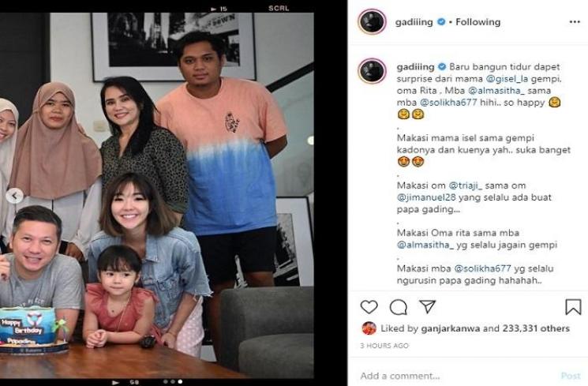
Task: Open the ganjarkanwa username in likes
Action: point(451,328)
